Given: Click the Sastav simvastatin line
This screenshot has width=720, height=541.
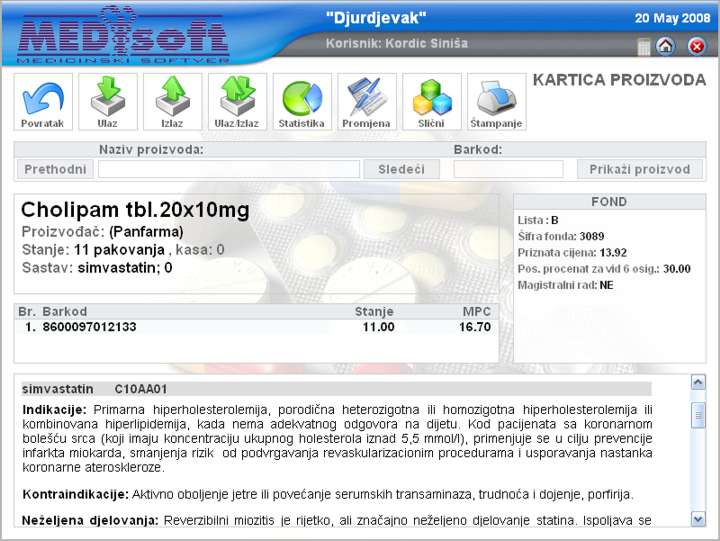Looking at the screenshot, I should point(97,268).
